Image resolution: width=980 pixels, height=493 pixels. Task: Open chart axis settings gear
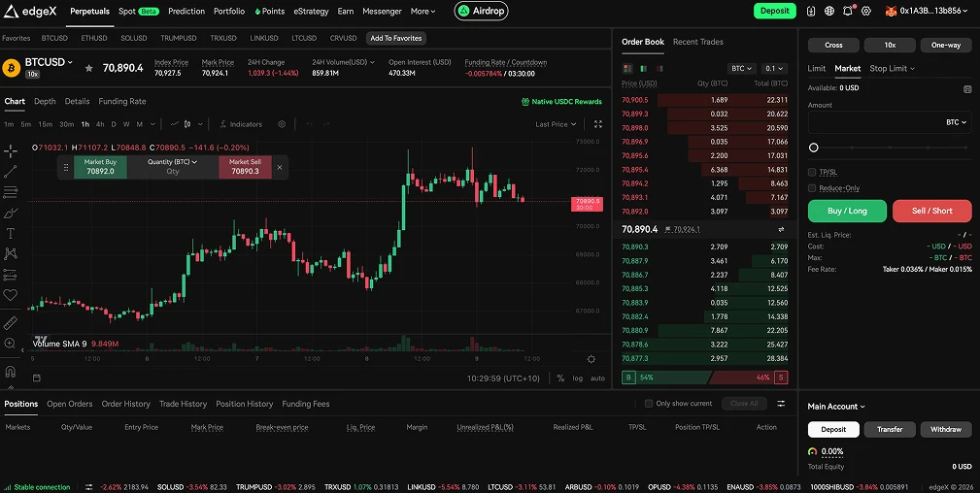[x=591, y=359]
